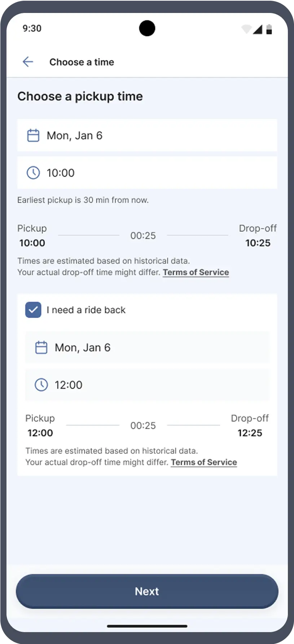The image size is (294, 644).
Task: Open Terms of Service link in return section
Action: click(x=204, y=462)
